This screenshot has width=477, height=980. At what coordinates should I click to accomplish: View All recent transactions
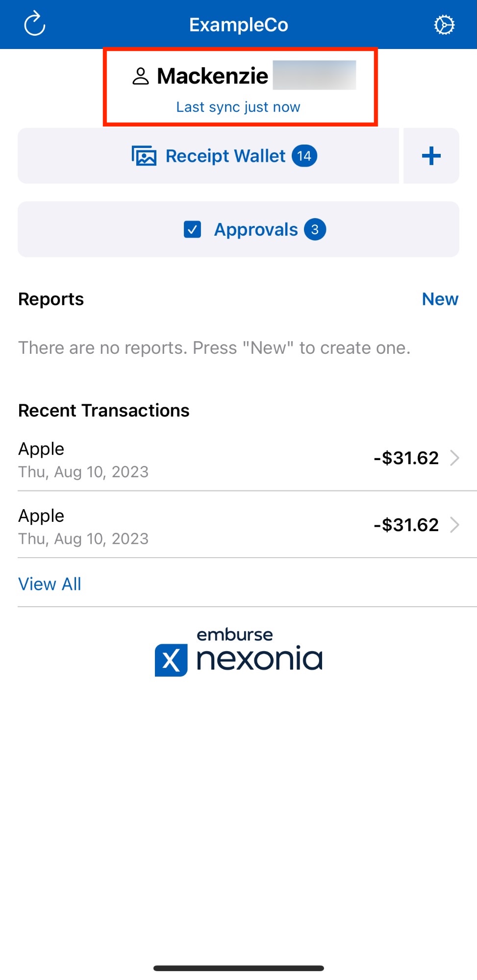[x=50, y=584]
